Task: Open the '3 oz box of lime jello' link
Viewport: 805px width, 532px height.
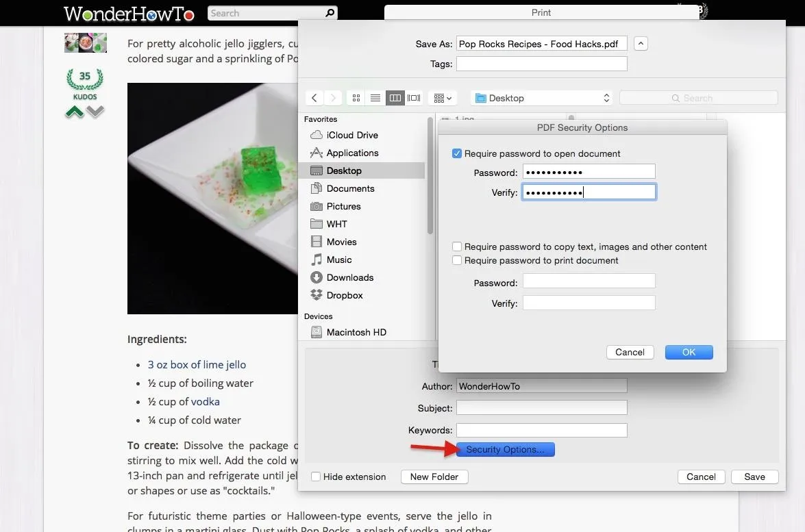Action: click(197, 365)
